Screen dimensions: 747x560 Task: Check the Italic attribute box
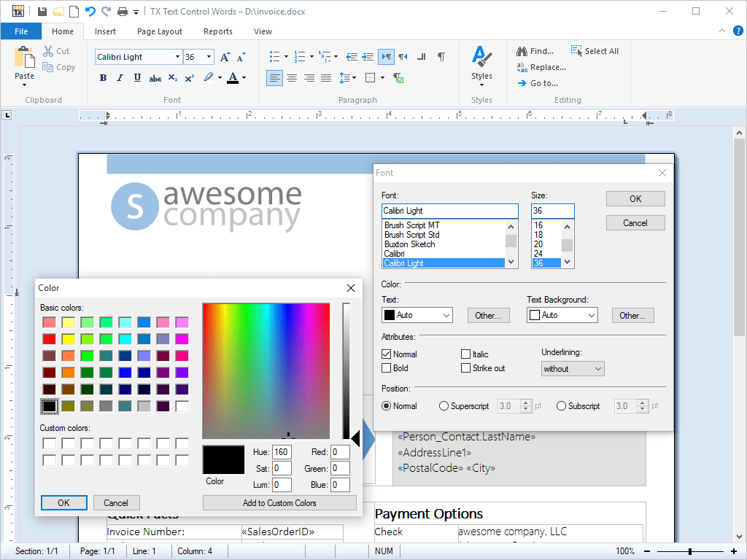[x=465, y=354]
